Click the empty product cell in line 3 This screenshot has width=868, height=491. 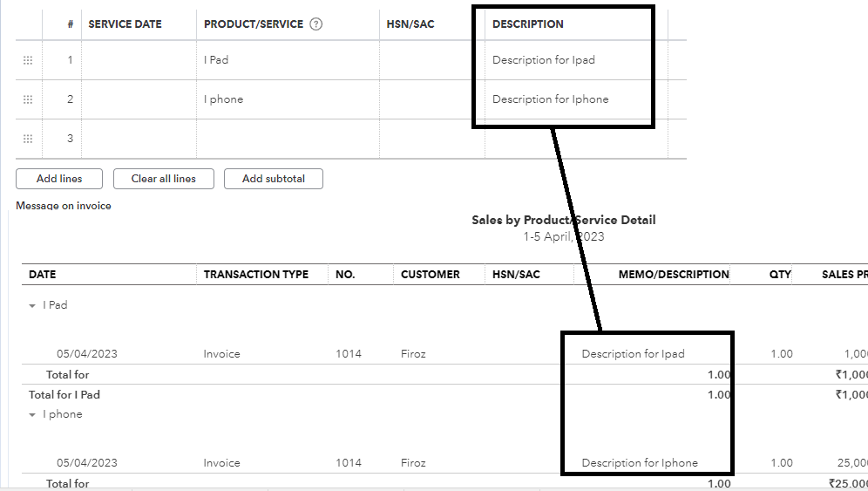[288, 139]
